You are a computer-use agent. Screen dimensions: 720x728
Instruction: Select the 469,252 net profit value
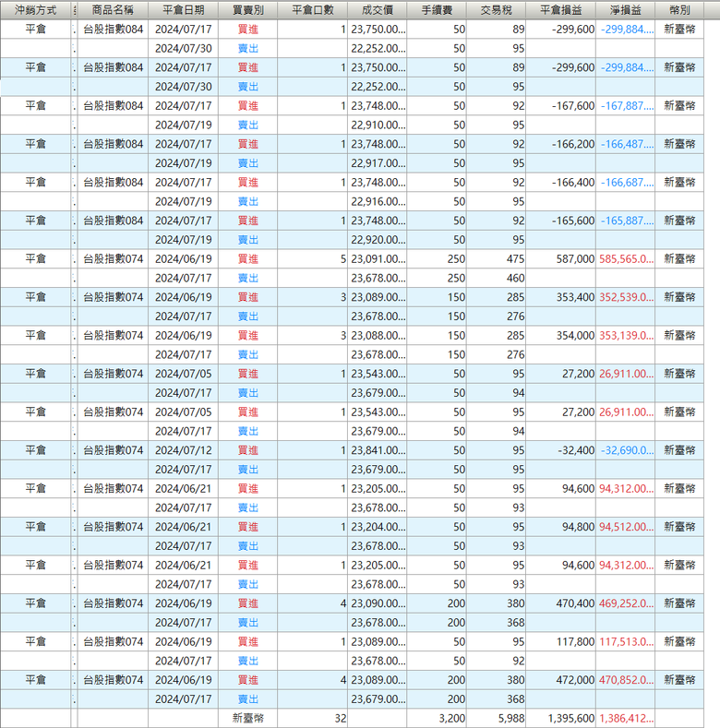(x=626, y=603)
